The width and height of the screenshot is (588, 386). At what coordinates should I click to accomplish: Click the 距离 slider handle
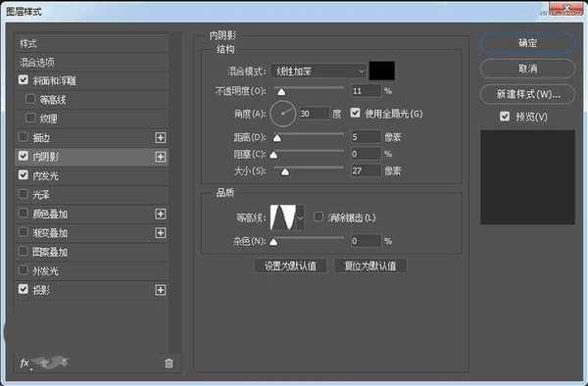click(x=277, y=138)
